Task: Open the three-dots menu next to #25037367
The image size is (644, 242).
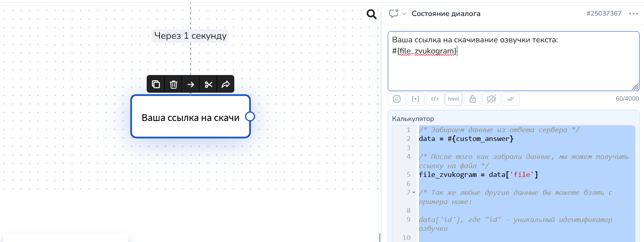Action: [x=633, y=14]
